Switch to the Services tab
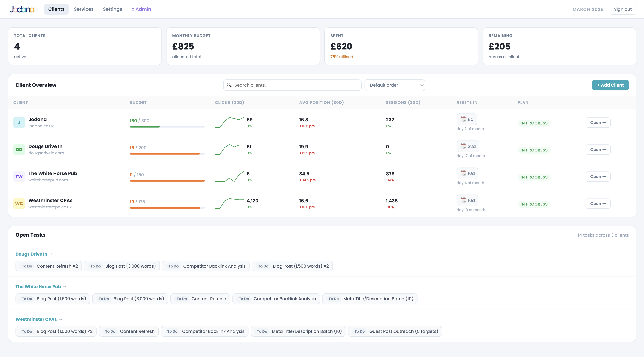The width and height of the screenshot is (644, 357). pos(83,9)
